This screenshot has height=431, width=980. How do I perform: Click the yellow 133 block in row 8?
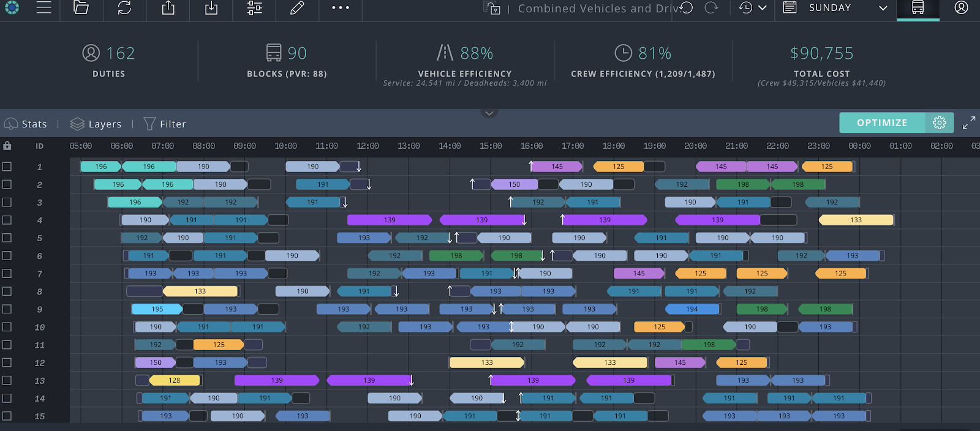(x=200, y=291)
